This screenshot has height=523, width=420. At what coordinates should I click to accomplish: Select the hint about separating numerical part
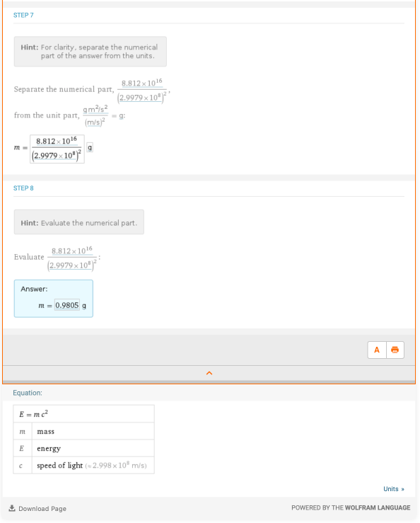click(x=91, y=52)
